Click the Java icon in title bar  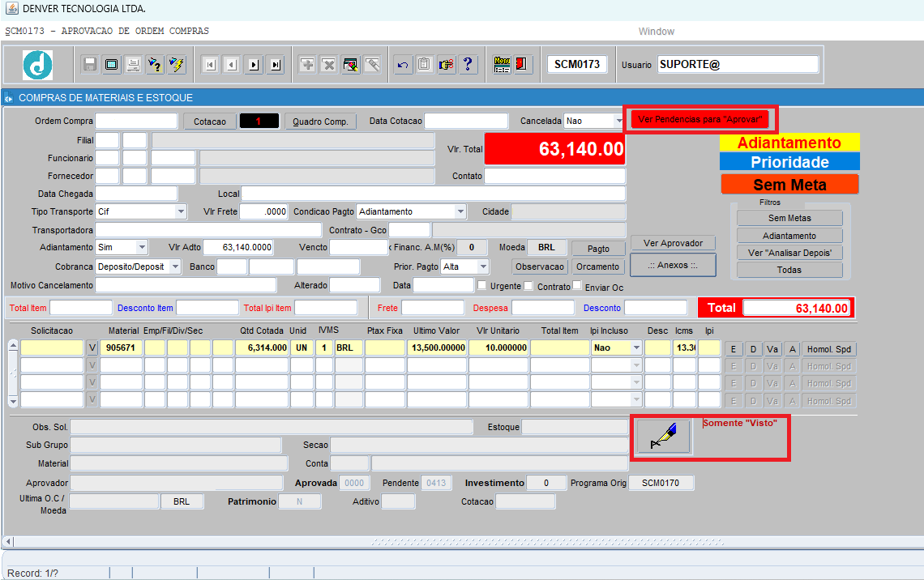click(x=12, y=8)
